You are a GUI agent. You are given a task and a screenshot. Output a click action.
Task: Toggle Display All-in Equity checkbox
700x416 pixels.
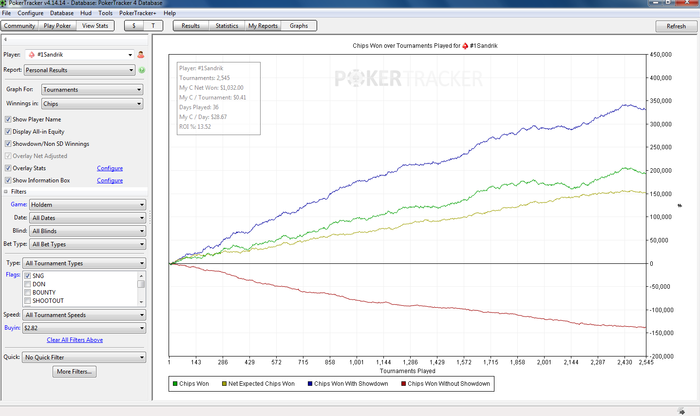pos(8,131)
